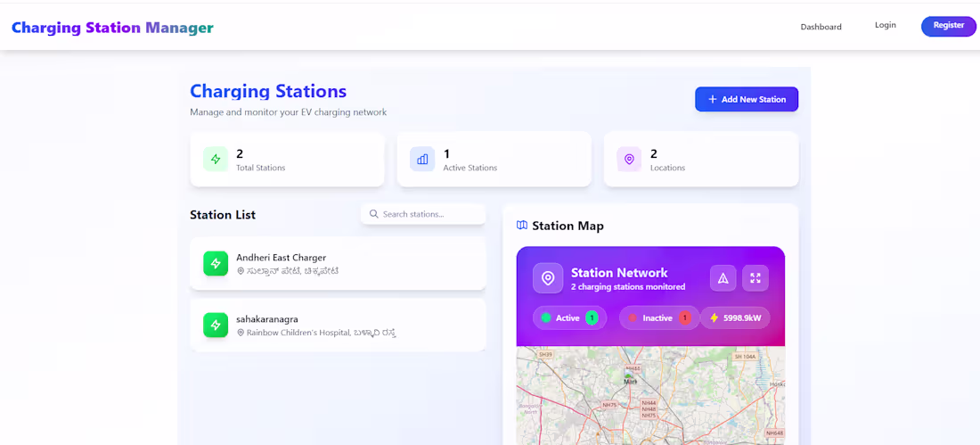980x445 pixels.
Task: Click Add New Station button
Action: click(x=747, y=99)
